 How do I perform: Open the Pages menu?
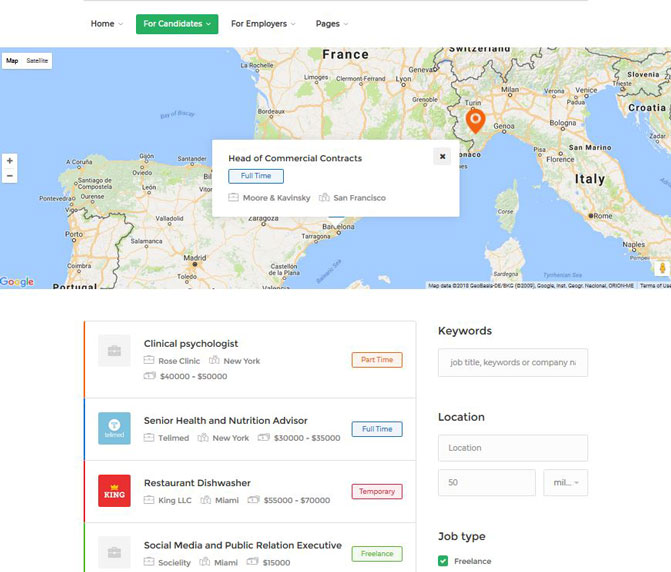click(332, 24)
